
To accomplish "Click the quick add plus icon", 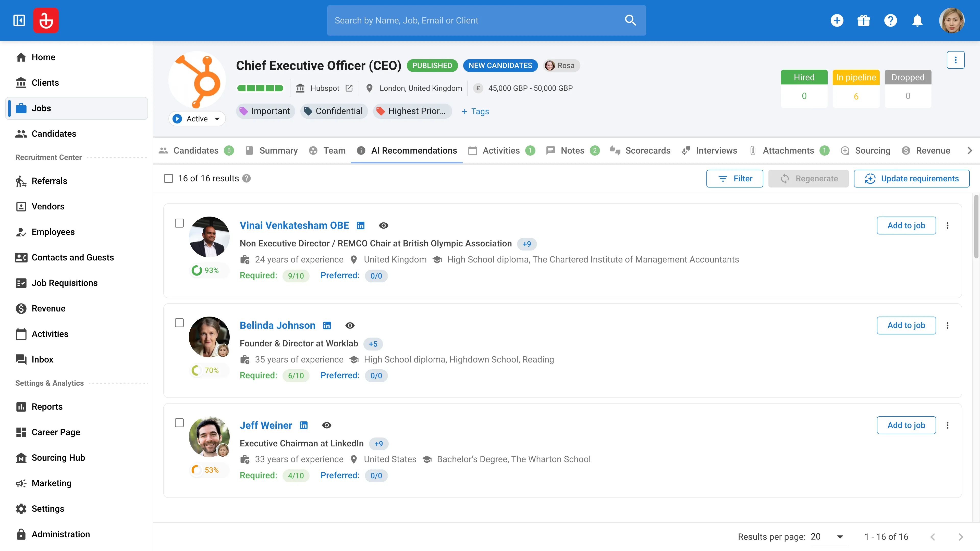I will point(837,20).
